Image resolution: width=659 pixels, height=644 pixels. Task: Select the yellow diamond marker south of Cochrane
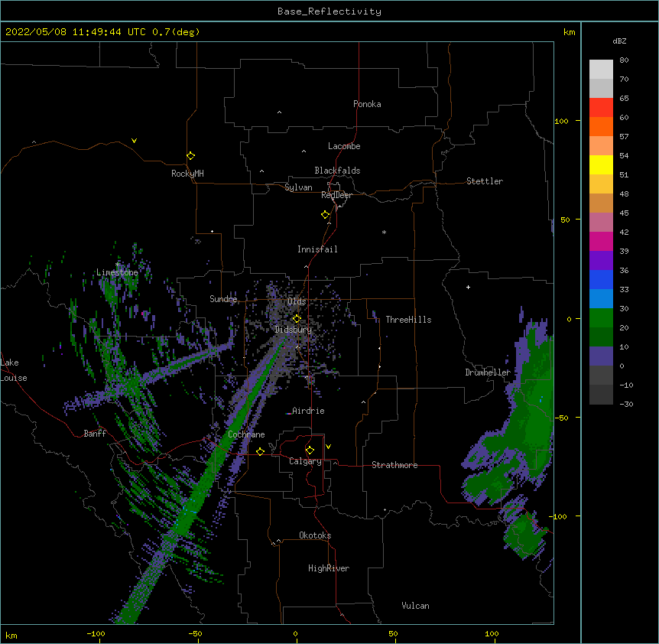pos(260,451)
